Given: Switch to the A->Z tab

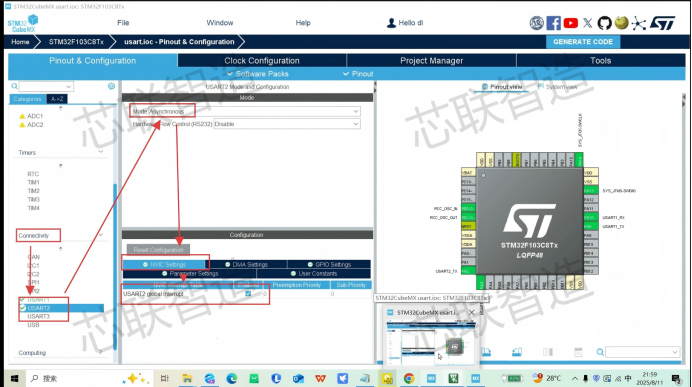Looking at the screenshot, I should click(x=57, y=99).
